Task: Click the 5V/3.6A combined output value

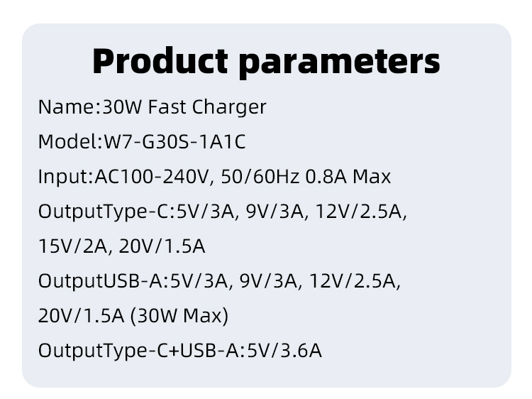Action: [x=282, y=351]
